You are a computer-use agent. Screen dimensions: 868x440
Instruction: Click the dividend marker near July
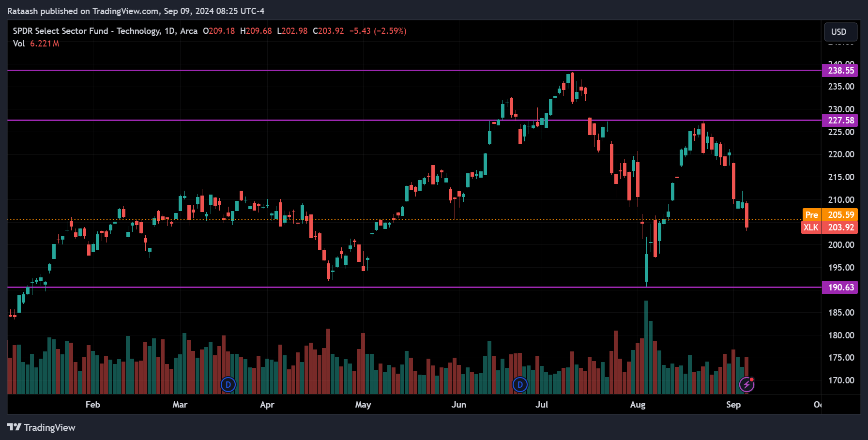pos(520,385)
